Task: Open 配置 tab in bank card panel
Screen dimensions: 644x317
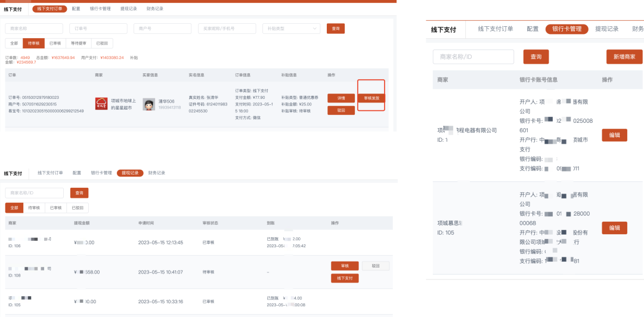Action: [x=532, y=29]
